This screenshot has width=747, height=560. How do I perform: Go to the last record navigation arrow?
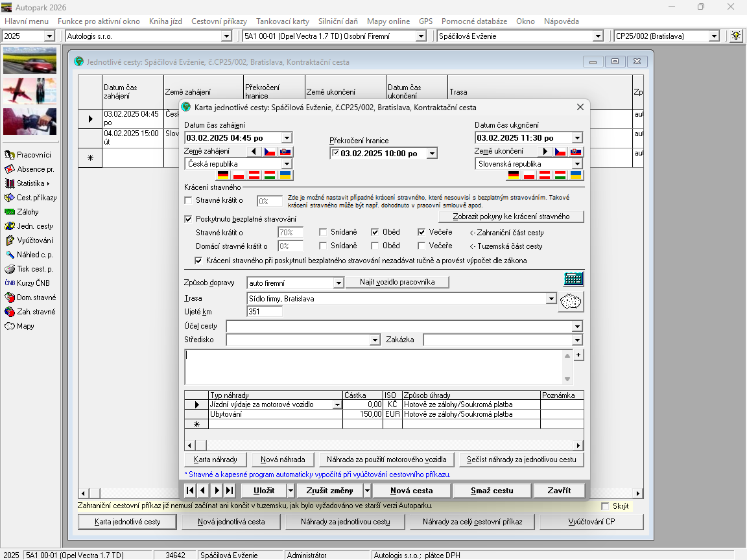(x=229, y=491)
